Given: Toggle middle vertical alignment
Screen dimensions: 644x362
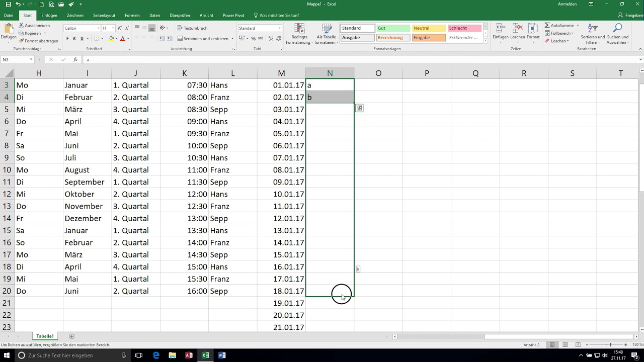Looking at the screenshot, I should click(x=144, y=28).
